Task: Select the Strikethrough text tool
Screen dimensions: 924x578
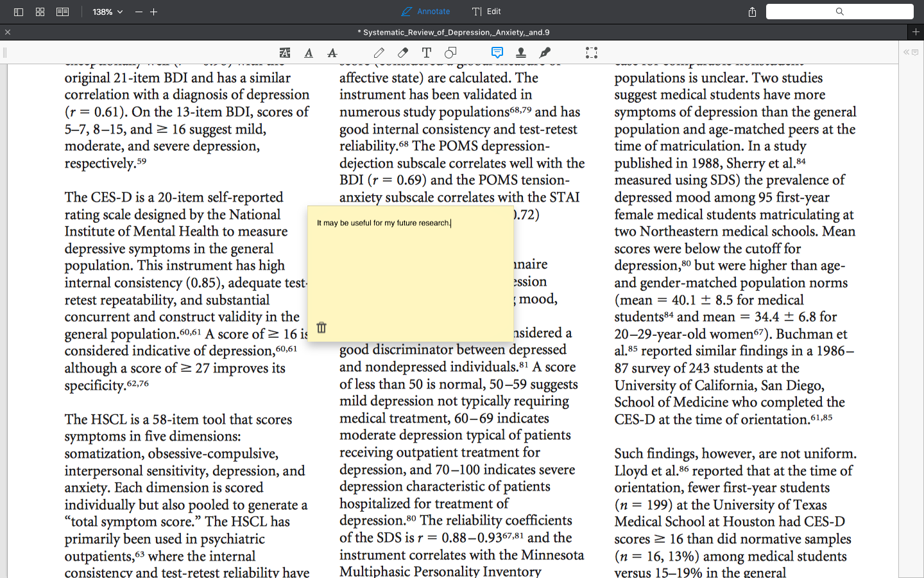Action: [x=332, y=53]
